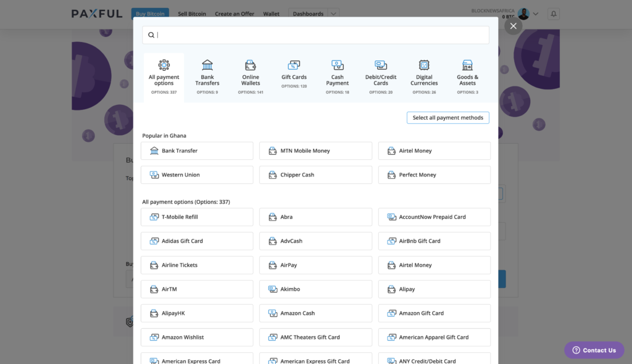Viewport: 632px width, 364px height.
Task: Select the AirTM option
Action: pos(197,289)
